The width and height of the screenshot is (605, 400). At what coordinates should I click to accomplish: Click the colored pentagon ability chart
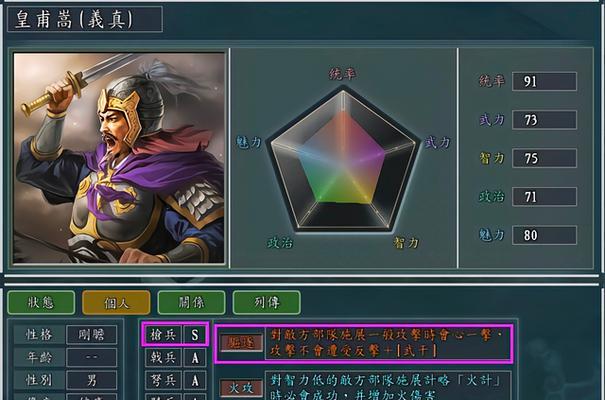[x=343, y=160]
